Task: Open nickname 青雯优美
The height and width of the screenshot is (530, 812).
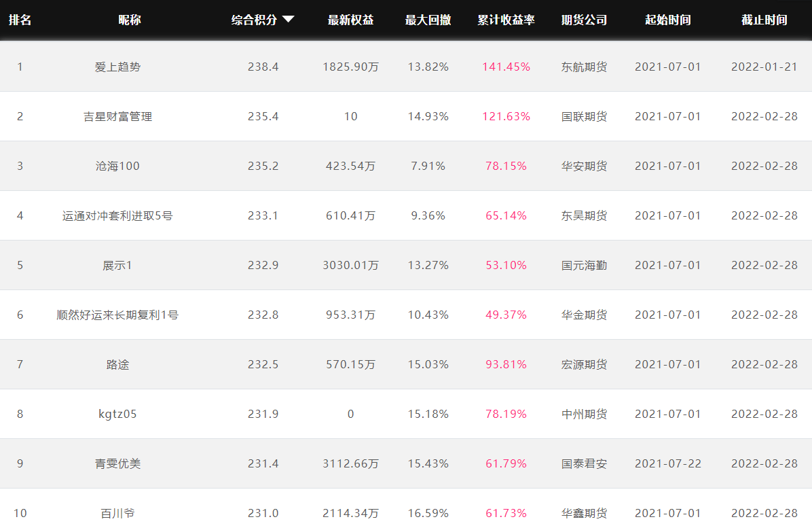Action: click(x=117, y=463)
